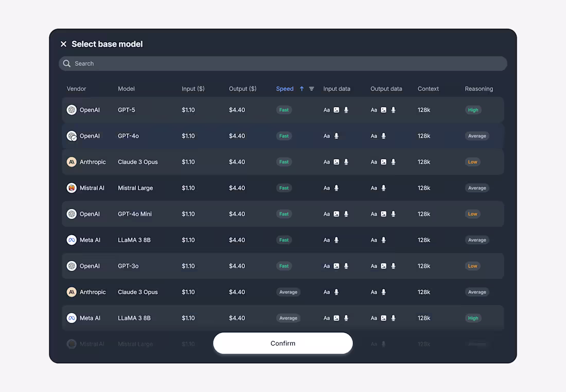
Task: Click the Low reasoning badge for GPT-4o Mini
Action: tap(472, 214)
